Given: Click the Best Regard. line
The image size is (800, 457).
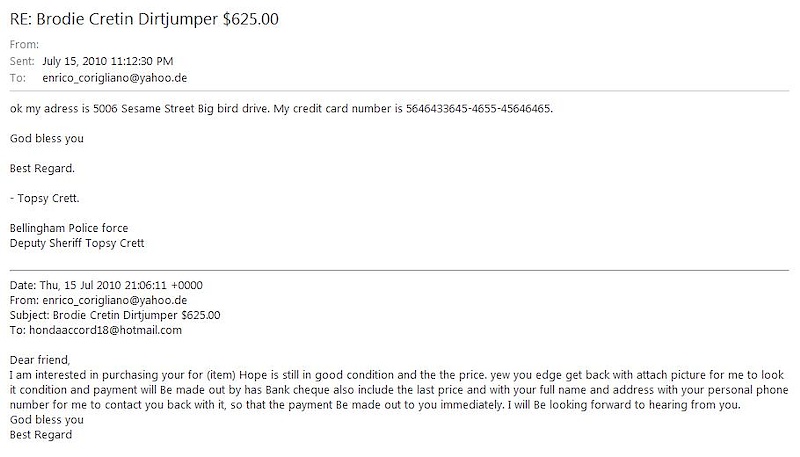Looking at the screenshot, I should pyautogui.click(x=42, y=168).
